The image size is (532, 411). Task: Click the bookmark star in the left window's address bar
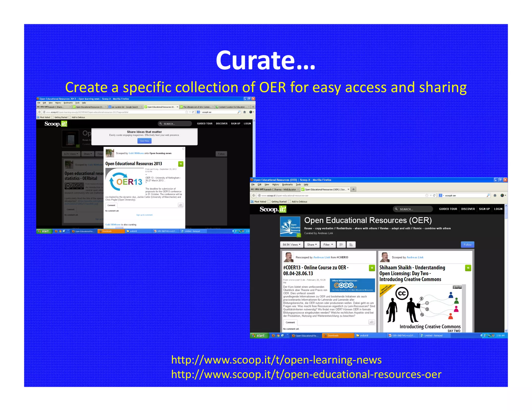(x=187, y=112)
